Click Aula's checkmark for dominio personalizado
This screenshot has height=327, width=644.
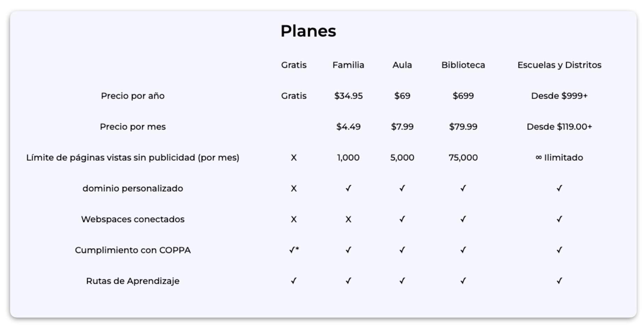(402, 189)
